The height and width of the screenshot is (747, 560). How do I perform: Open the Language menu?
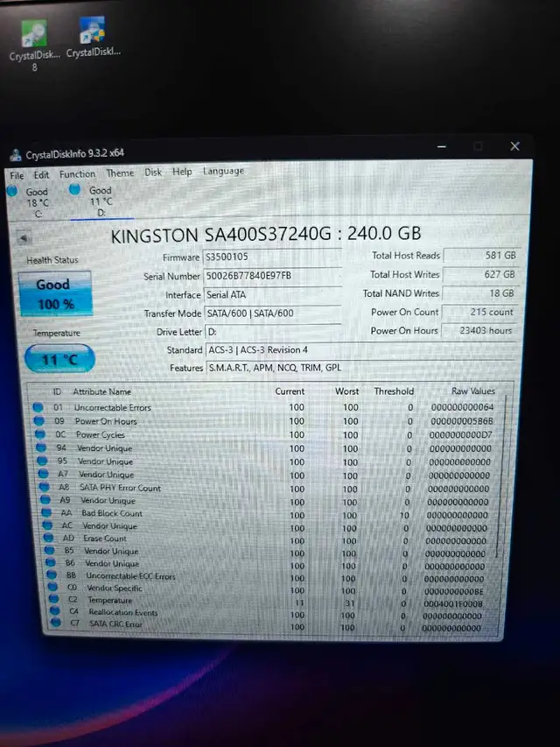[223, 171]
